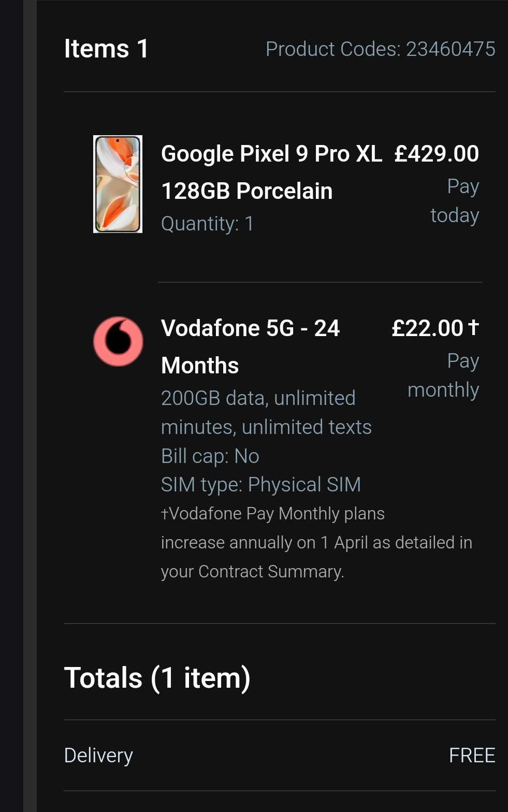Viewport: 508px width, 812px height.
Task: Tap the Delivery row label
Action: pos(98,756)
